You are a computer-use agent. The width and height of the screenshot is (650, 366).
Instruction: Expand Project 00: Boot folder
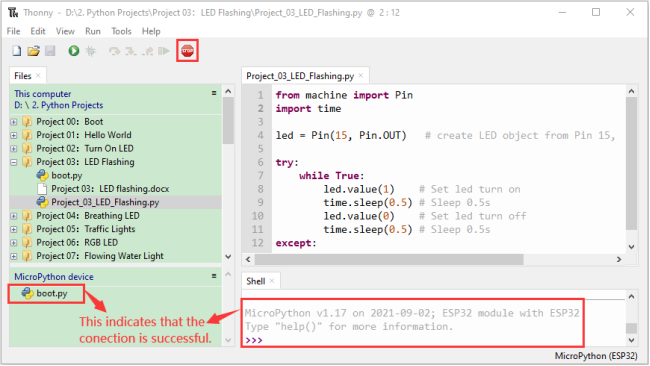point(14,122)
